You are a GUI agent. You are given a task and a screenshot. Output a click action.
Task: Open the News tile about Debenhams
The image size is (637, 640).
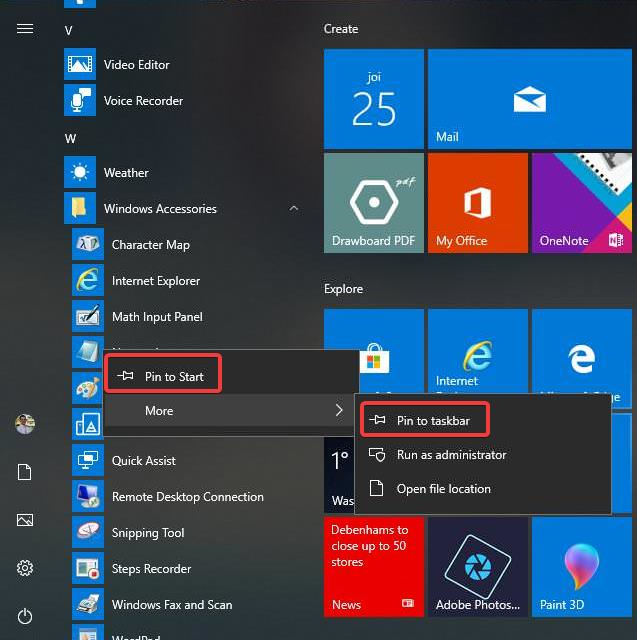pos(374,567)
